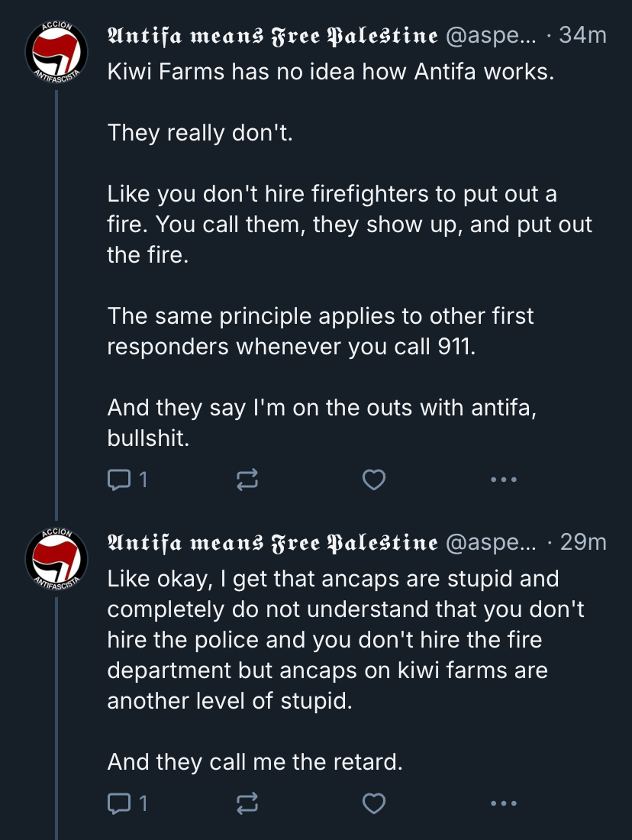Viewport: 632px width, 840px height.
Task: Open the 34m timestamp permalink
Action: coord(582,36)
